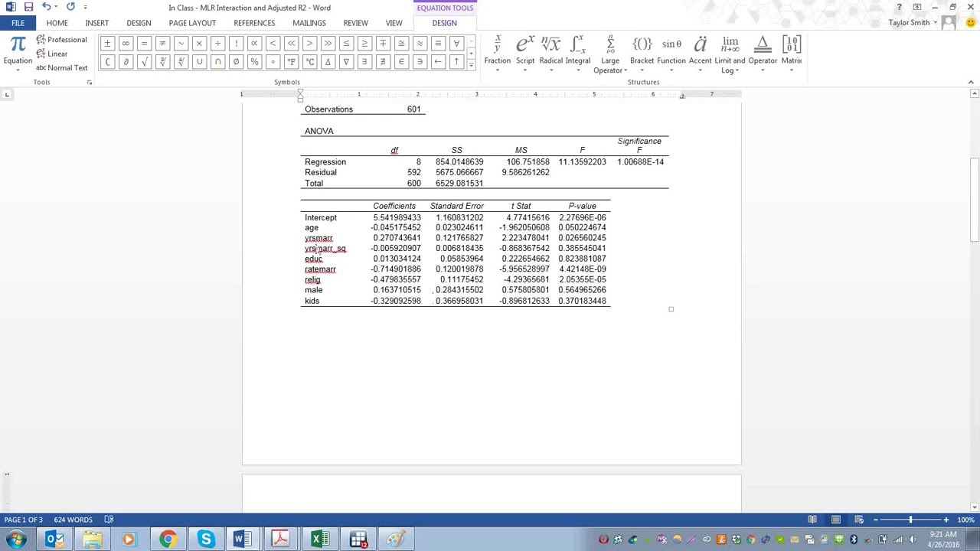
Task: Expand the Symbols gallery More arrow
Action: coord(471,65)
